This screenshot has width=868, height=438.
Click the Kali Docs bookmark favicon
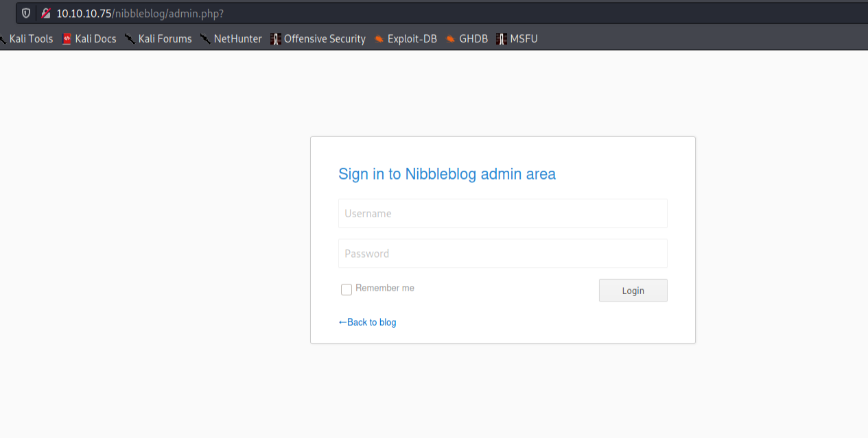point(67,39)
